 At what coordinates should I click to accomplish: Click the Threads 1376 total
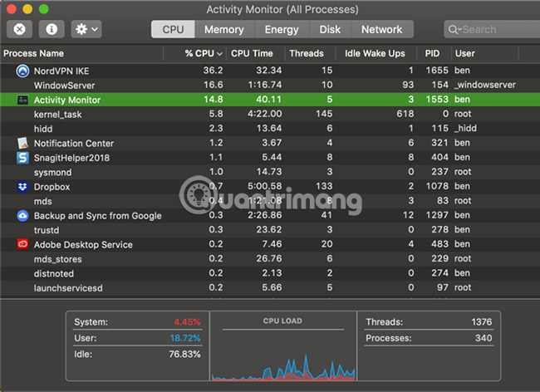(482, 321)
